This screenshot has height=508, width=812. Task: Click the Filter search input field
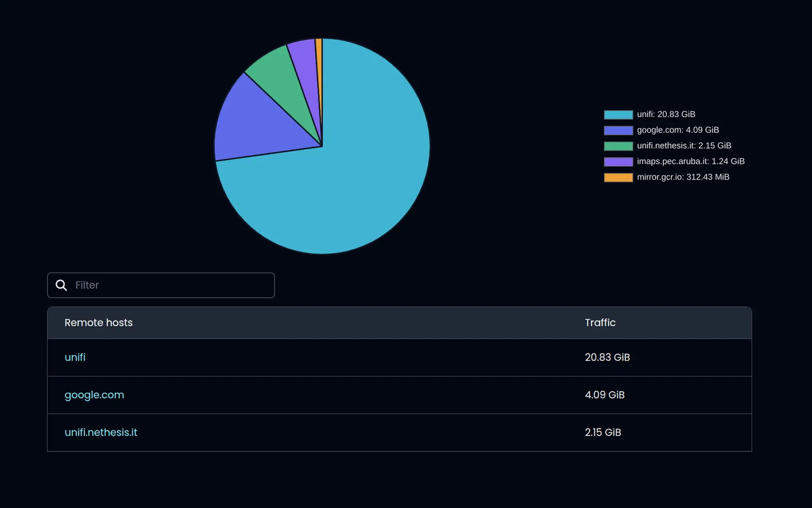coord(161,285)
